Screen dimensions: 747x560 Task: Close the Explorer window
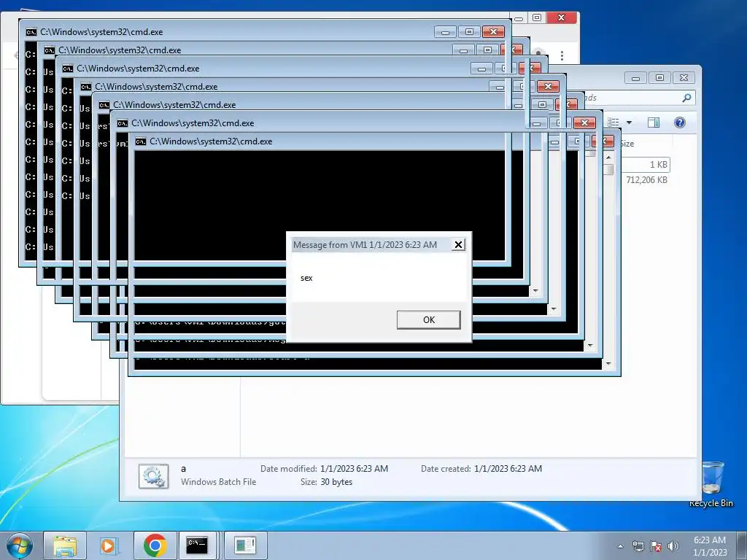(x=684, y=77)
